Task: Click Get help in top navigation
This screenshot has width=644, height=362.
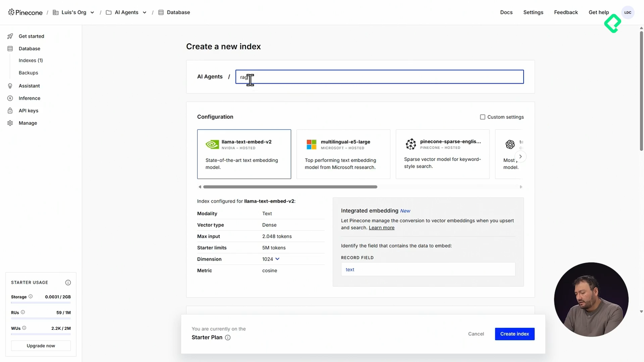Action: [x=599, y=13]
